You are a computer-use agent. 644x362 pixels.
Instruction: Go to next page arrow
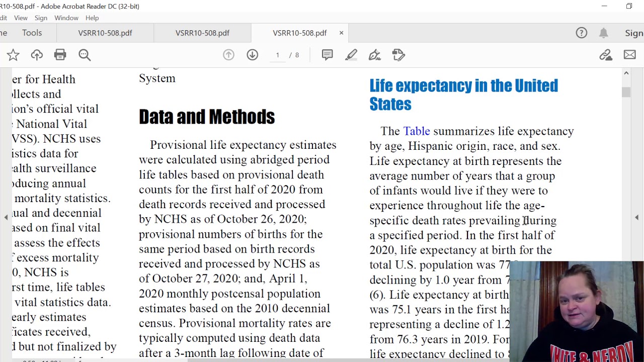pyautogui.click(x=253, y=55)
